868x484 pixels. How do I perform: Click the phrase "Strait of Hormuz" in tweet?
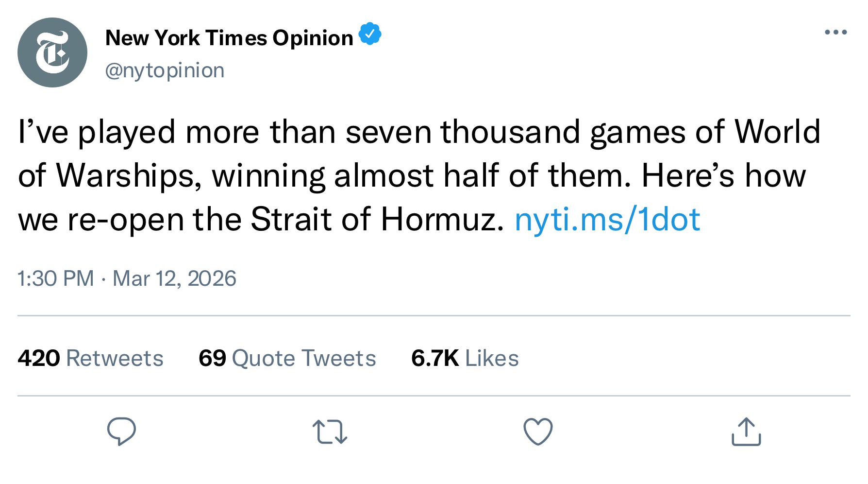(377, 219)
